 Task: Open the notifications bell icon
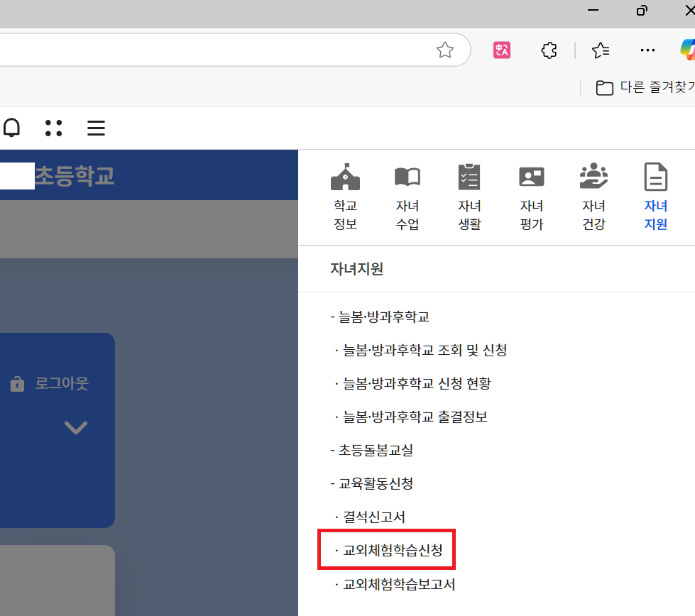coord(11,128)
